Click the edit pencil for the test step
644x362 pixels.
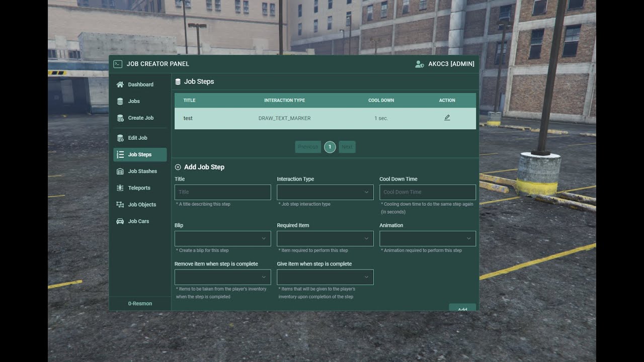click(447, 118)
